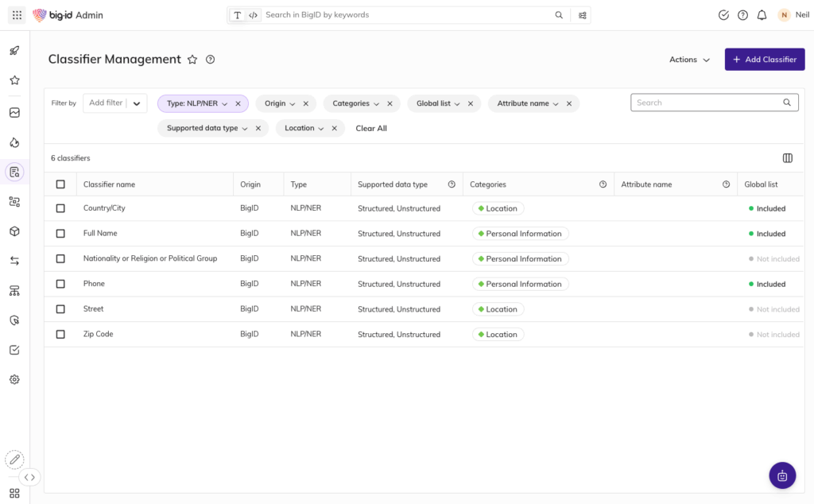The image size is (814, 504).
Task: Click the notifications bell icon
Action: tap(762, 15)
